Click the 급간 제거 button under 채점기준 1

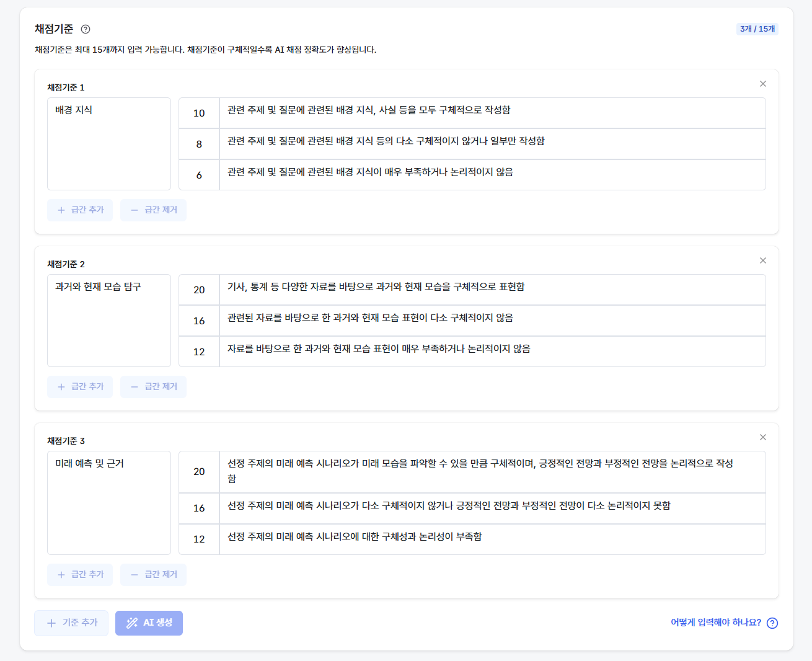click(x=153, y=210)
